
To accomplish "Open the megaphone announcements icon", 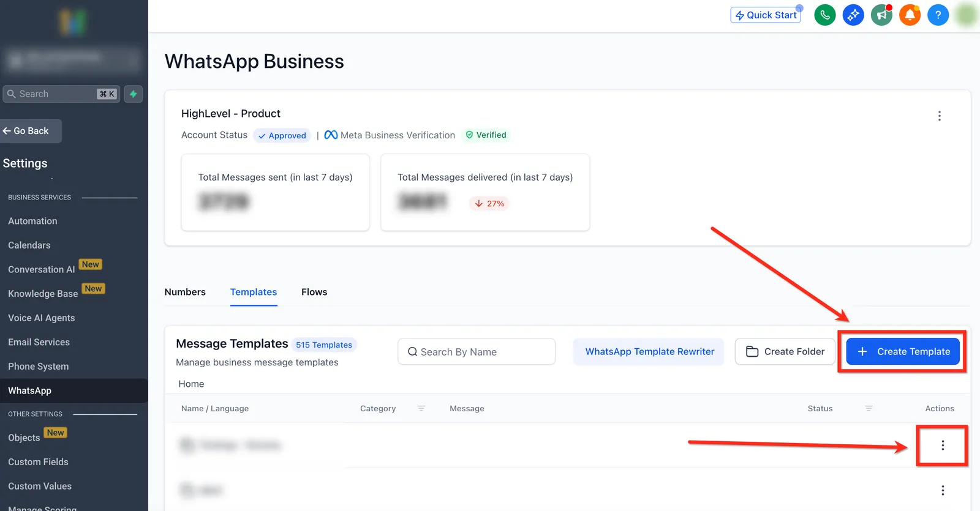I will pyautogui.click(x=881, y=15).
